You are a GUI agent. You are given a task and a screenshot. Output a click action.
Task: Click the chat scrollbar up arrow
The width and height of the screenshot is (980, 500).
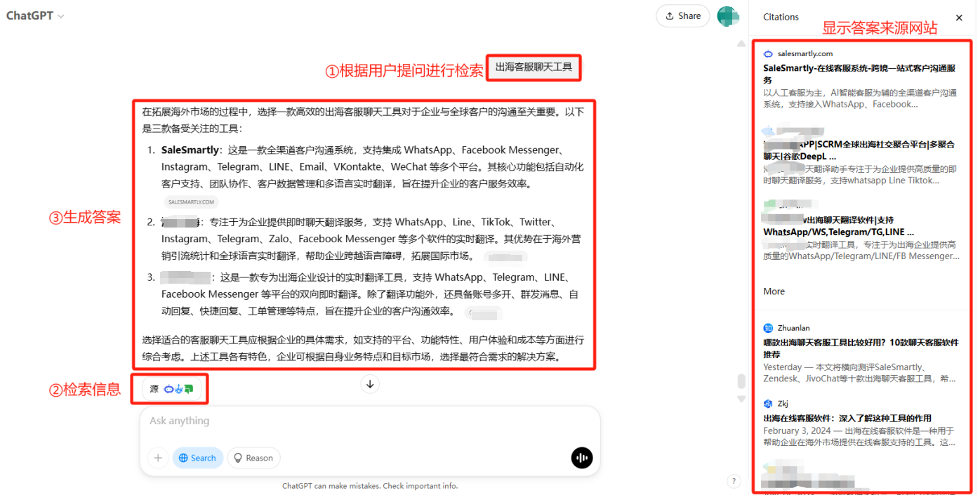741,44
